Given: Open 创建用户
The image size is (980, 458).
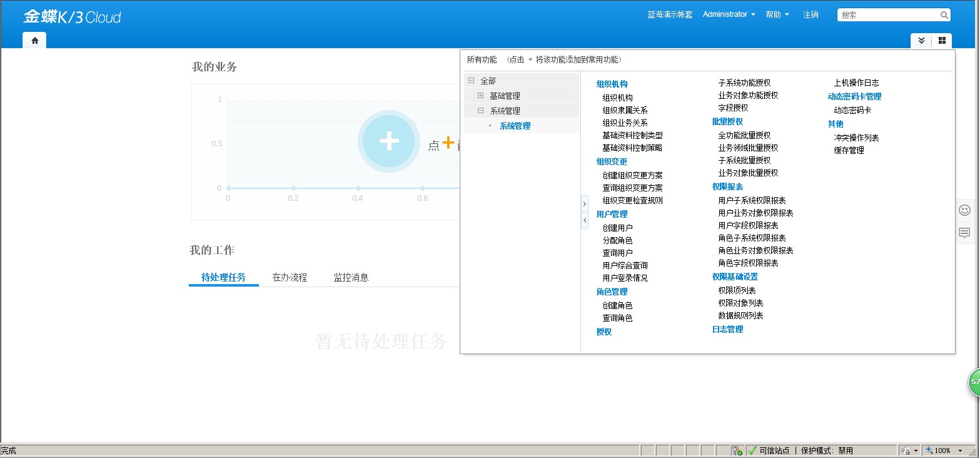Looking at the screenshot, I should (617, 228).
